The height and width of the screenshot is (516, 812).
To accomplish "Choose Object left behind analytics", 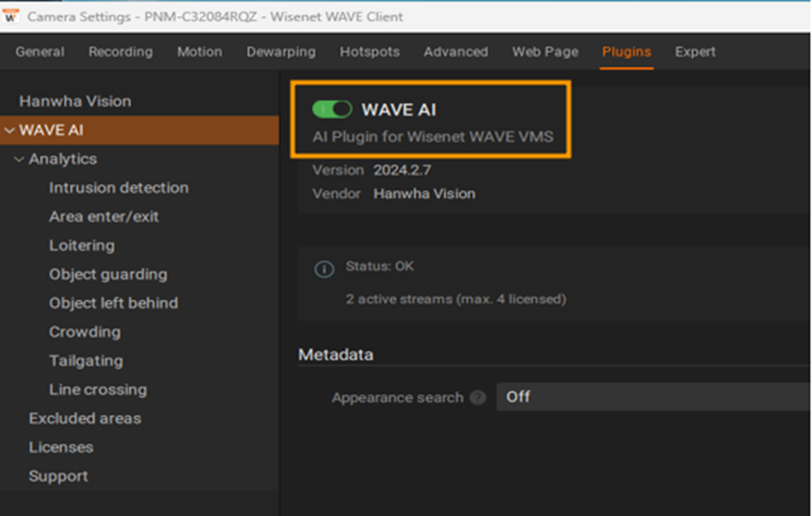I will (113, 303).
